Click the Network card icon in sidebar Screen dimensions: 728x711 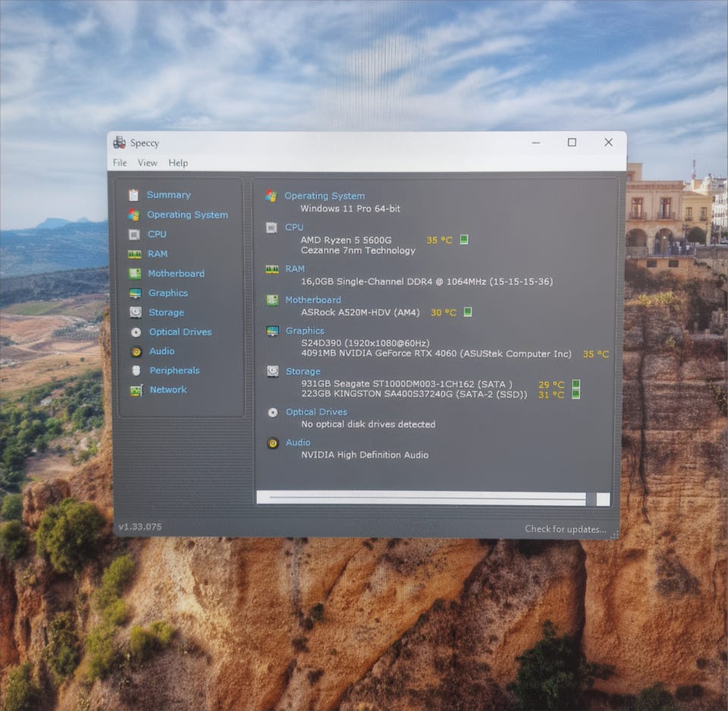click(x=136, y=391)
